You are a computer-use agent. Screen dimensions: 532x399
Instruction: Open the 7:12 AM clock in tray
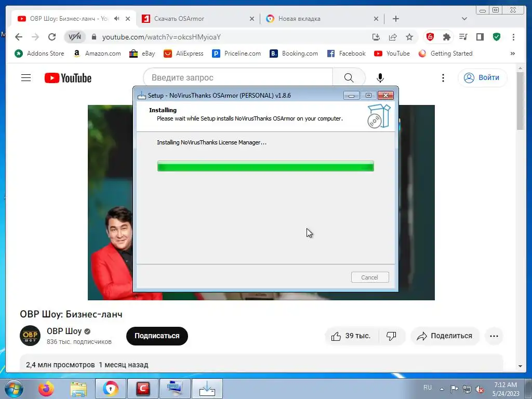(506, 389)
